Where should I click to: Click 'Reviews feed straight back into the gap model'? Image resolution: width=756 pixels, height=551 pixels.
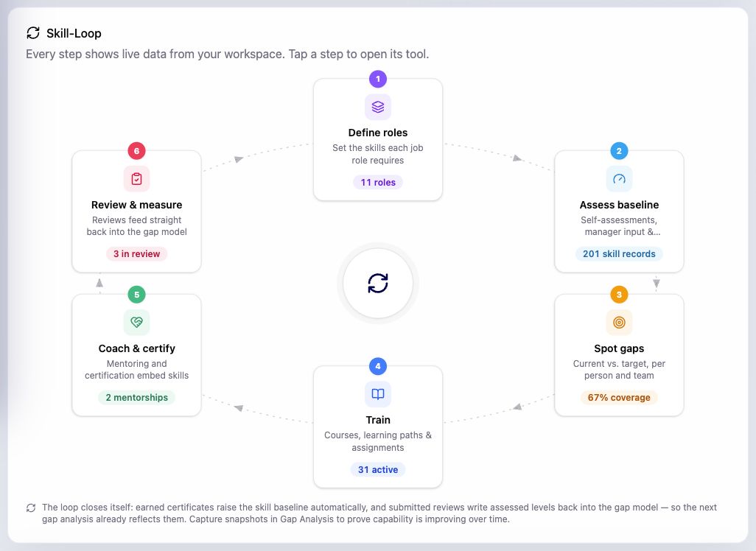pos(136,225)
